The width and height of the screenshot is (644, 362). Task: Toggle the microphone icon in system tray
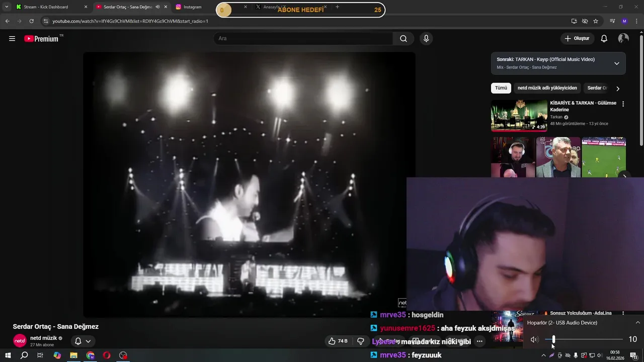(576, 355)
